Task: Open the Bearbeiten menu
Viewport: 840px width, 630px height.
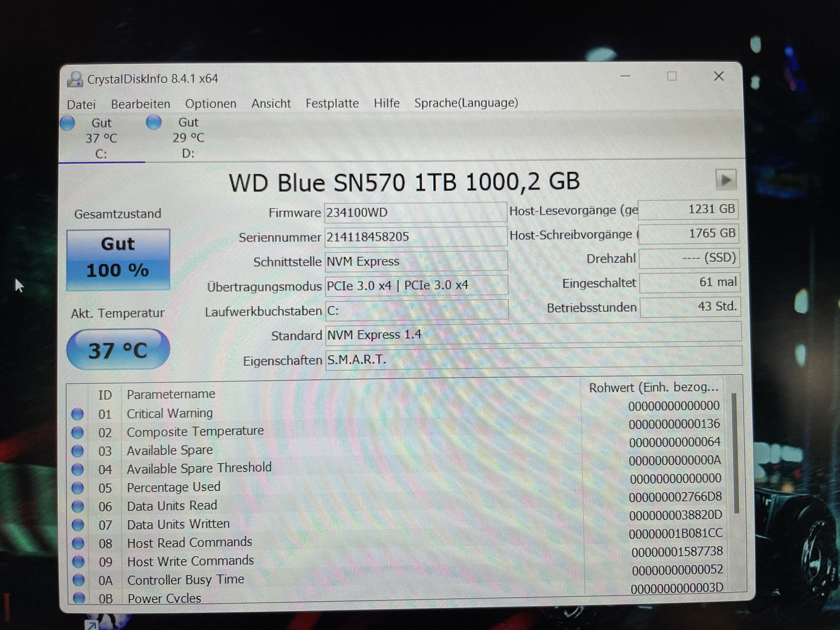Action: tap(140, 104)
